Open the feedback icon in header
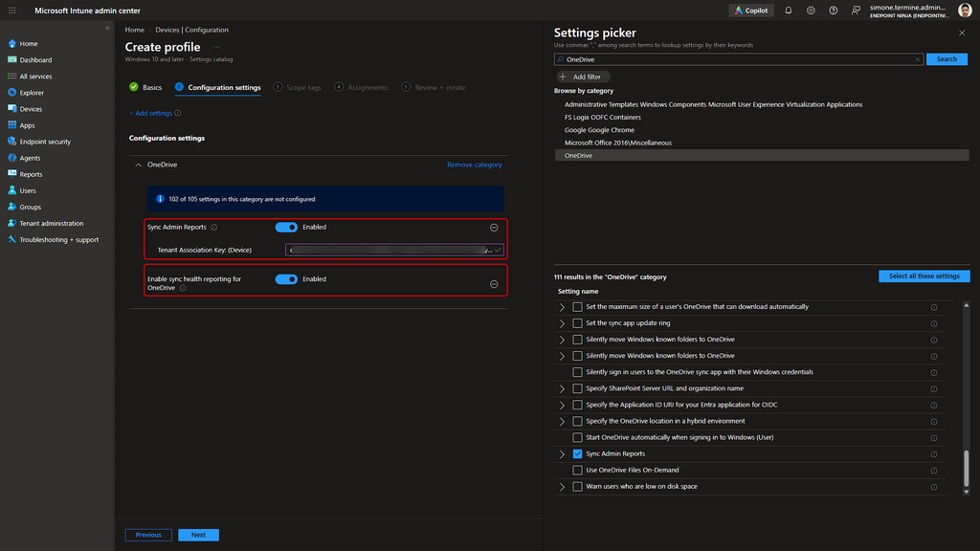The width and height of the screenshot is (980, 551). 856,11
